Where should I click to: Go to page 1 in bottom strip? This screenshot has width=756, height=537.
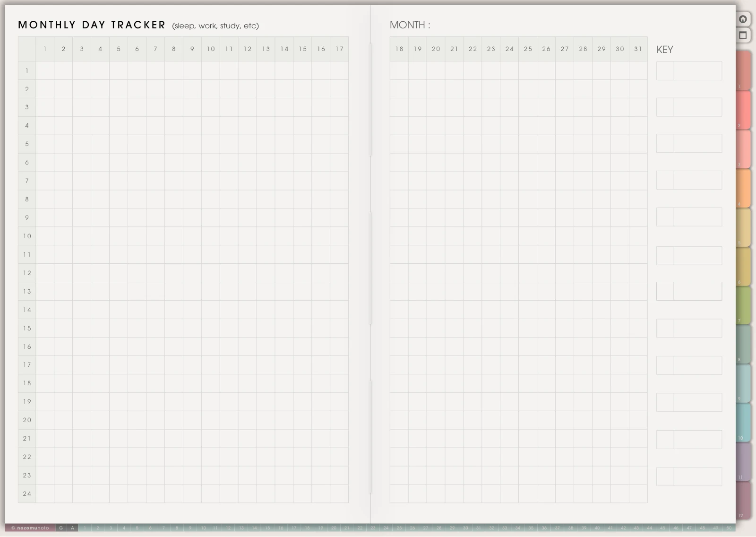(x=85, y=528)
